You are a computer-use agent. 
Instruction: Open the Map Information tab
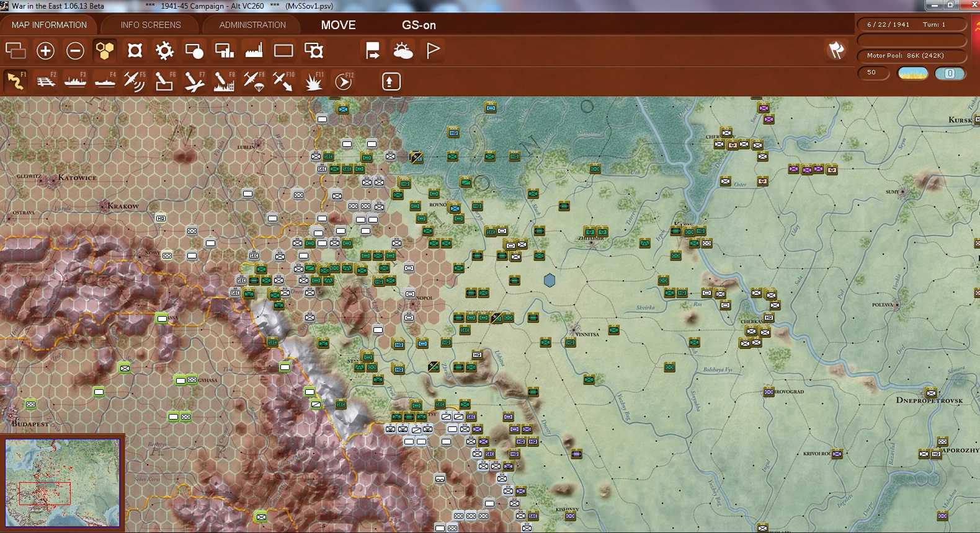[x=49, y=25]
